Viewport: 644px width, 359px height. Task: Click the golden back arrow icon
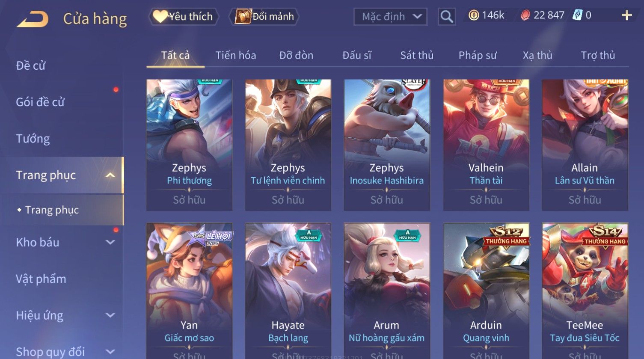pyautogui.click(x=33, y=19)
